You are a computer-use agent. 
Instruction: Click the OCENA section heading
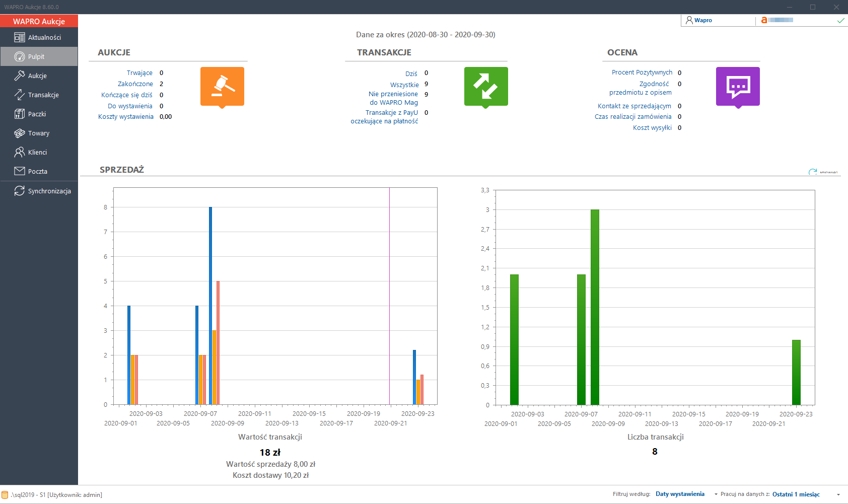(x=622, y=52)
